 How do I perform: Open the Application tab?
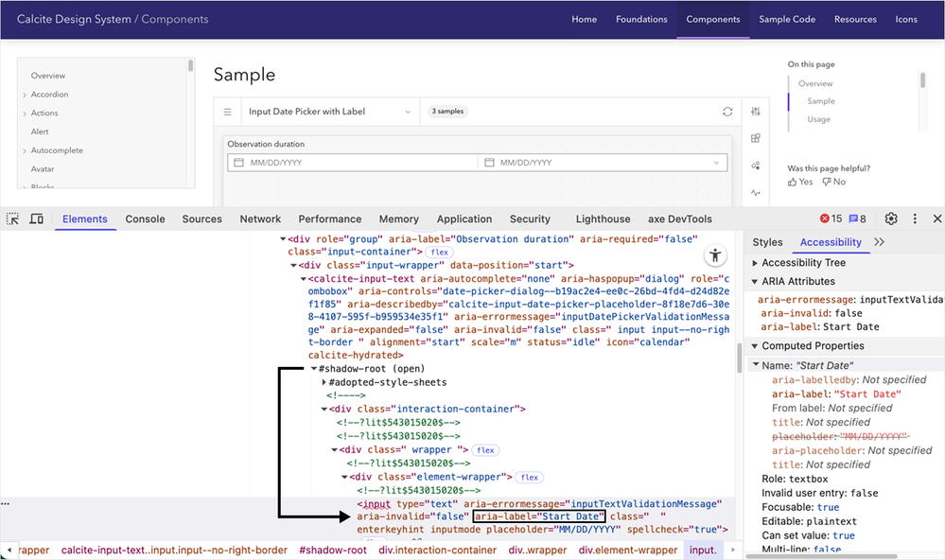464,219
